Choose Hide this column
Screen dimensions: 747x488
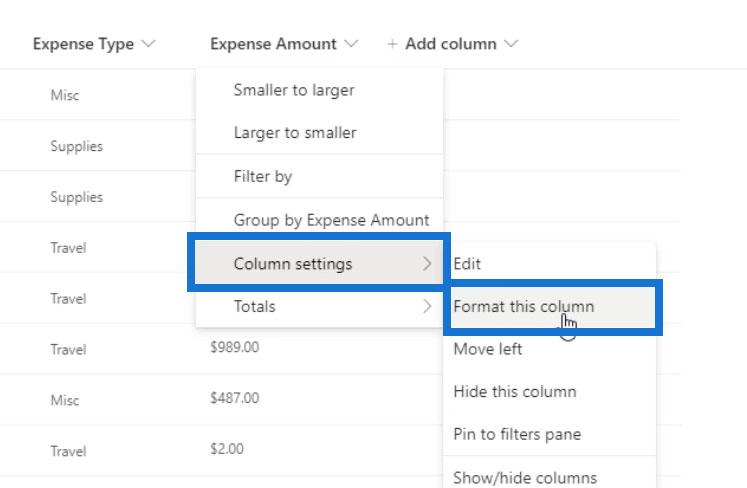550,392
